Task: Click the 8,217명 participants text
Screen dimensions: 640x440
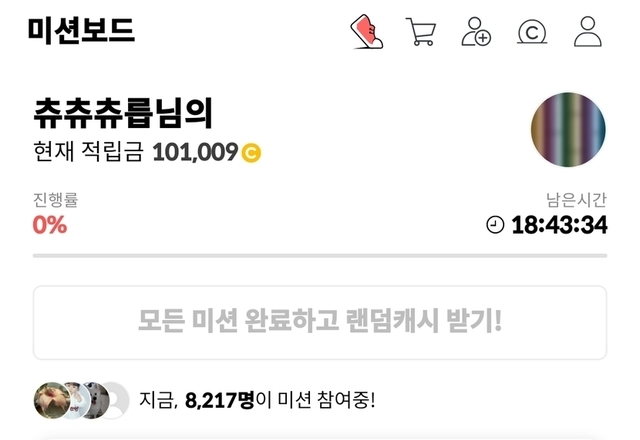Action: (220, 400)
